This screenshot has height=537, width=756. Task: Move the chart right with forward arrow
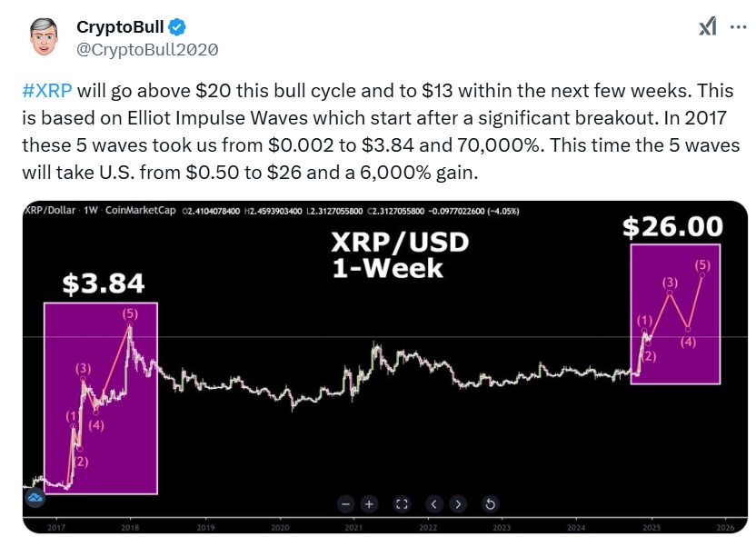click(458, 504)
